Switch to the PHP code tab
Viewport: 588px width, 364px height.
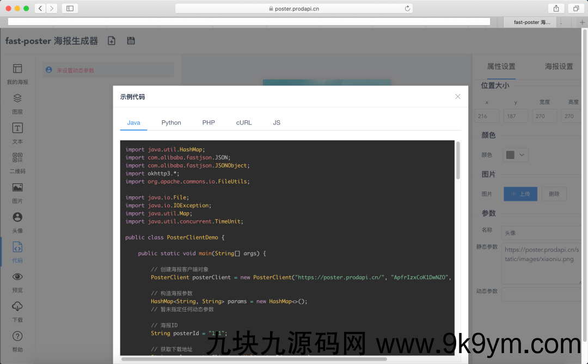209,122
